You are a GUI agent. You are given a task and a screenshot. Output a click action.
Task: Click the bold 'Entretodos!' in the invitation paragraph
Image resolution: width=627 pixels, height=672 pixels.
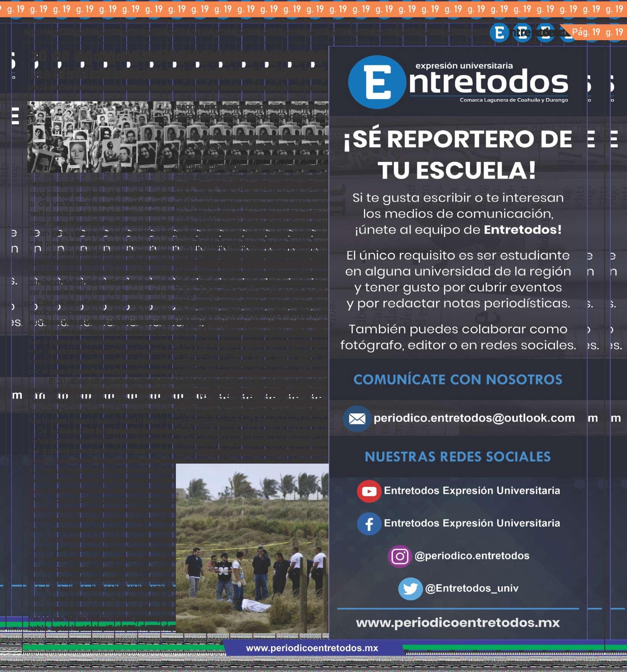coord(523,229)
